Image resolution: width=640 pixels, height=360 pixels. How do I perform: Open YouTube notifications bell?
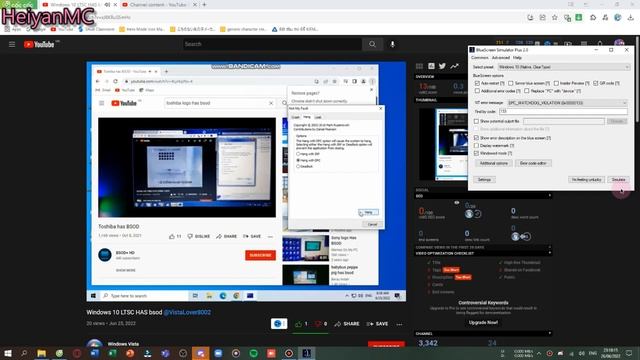(x=600, y=44)
